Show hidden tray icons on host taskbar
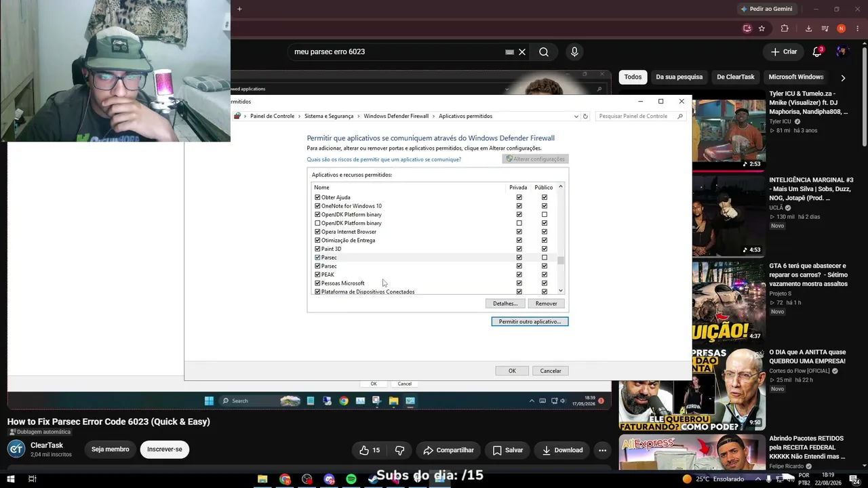The height and width of the screenshot is (488, 868). (759, 479)
